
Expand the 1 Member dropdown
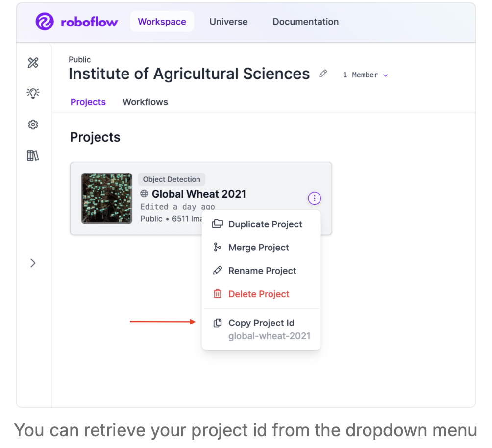pyautogui.click(x=365, y=75)
